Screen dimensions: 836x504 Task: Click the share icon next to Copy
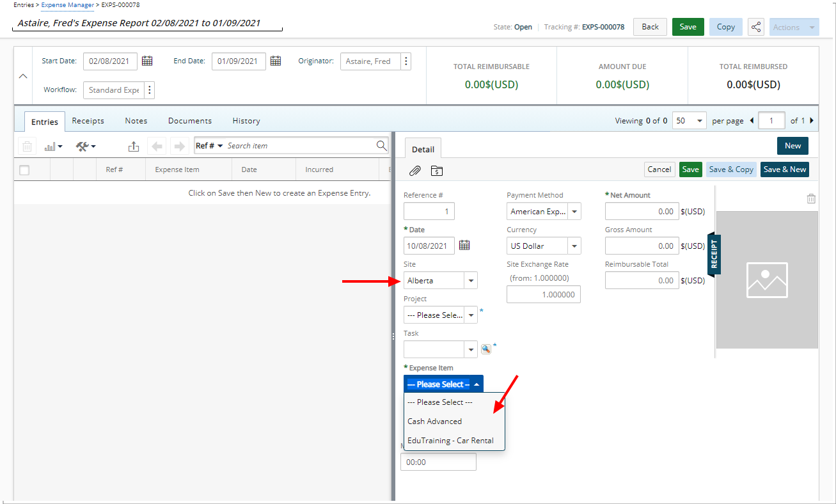click(x=756, y=27)
